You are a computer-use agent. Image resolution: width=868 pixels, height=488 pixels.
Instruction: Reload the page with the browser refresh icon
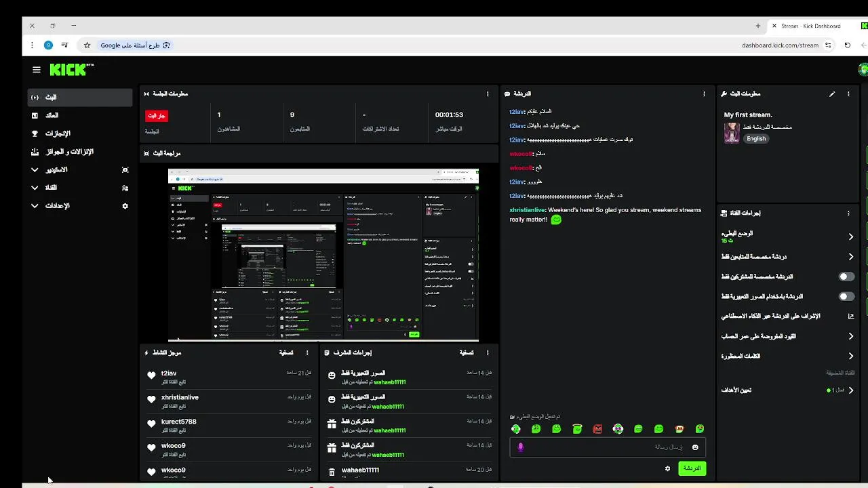[x=847, y=45]
